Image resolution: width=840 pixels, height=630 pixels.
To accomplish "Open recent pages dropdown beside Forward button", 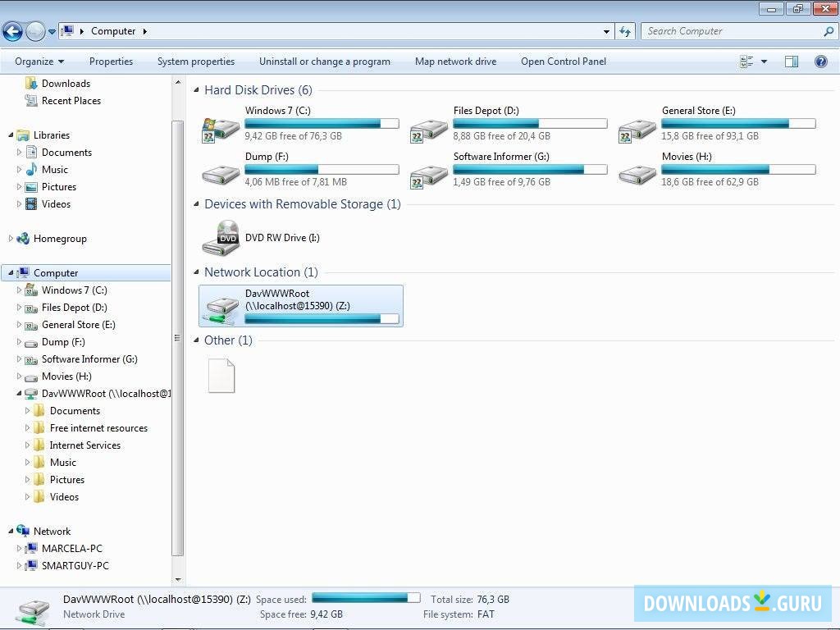I will (x=52, y=32).
